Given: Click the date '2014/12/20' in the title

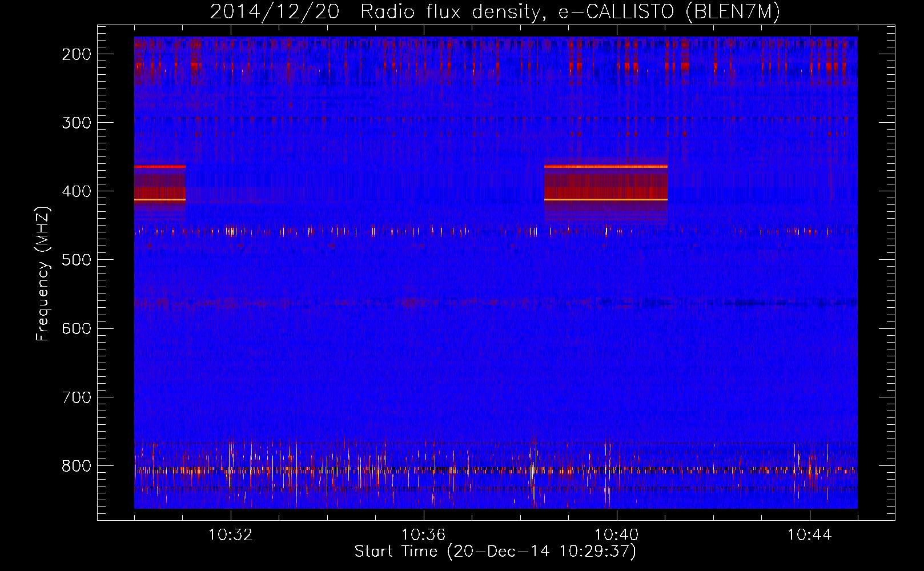Looking at the screenshot, I should pyautogui.click(x=275, y=12).
